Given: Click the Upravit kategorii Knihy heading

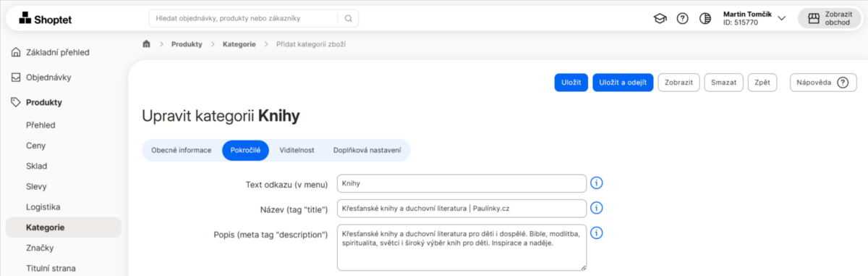Looking at the screenshot, I should point(221,116).
